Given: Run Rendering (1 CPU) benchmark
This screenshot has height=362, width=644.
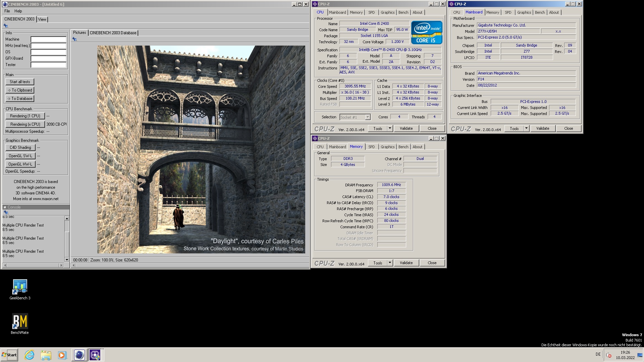Looking at the screenshot, I should click(25, 116).
